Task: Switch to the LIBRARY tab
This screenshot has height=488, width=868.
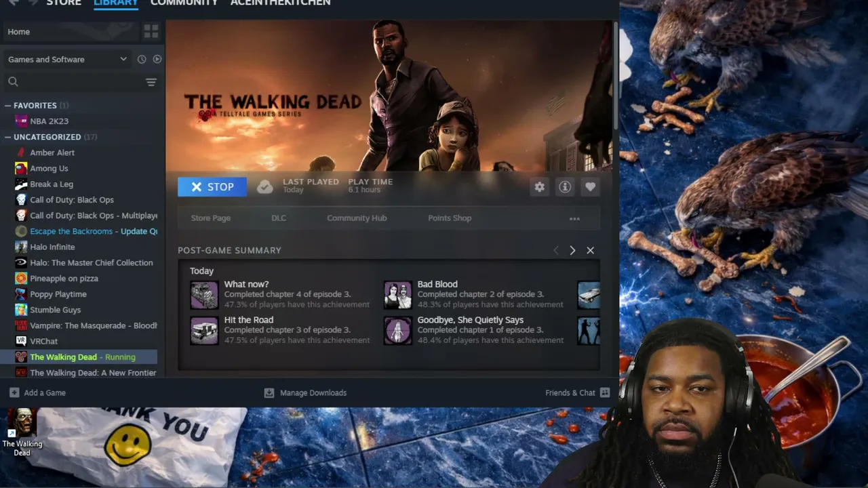Action: pyautogui.click(x=116, y=3)
